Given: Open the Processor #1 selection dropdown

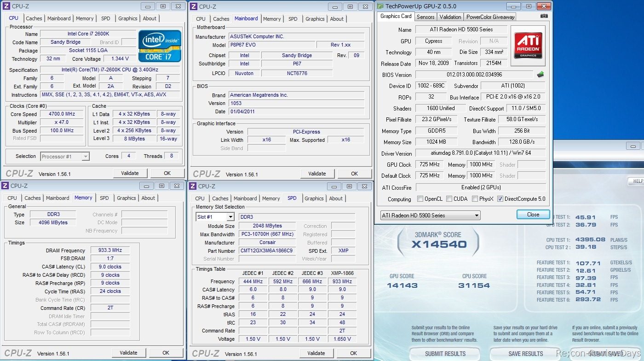Looking at the screenshot, I should pos(65,157).
